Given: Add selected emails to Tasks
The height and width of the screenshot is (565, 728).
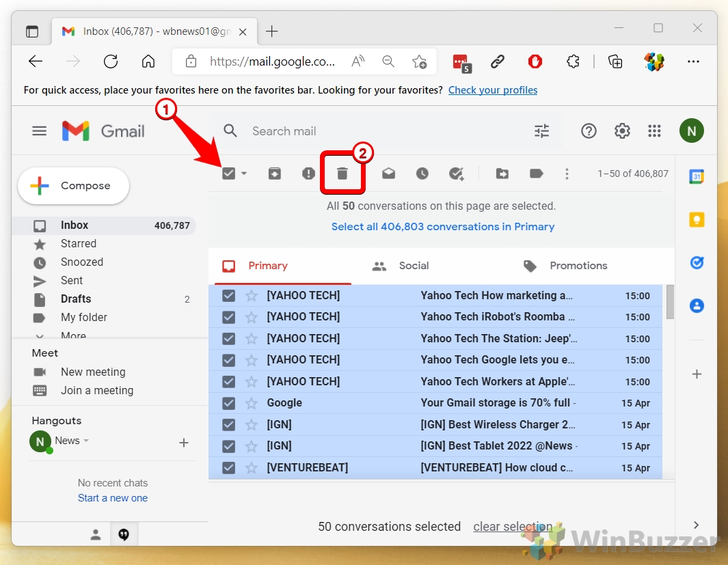Looking at the screenshot, I should [x=457, y=174].
